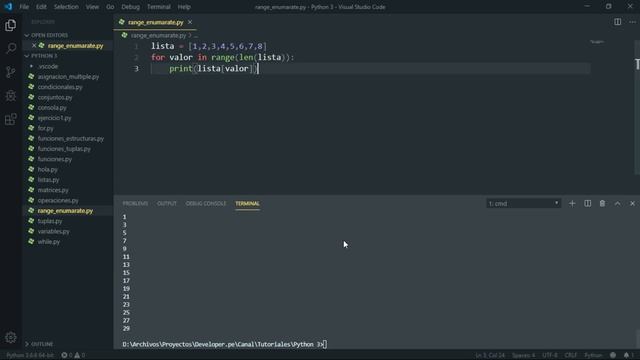Open funciones_estructuras.py file

[x=71, y=138]
